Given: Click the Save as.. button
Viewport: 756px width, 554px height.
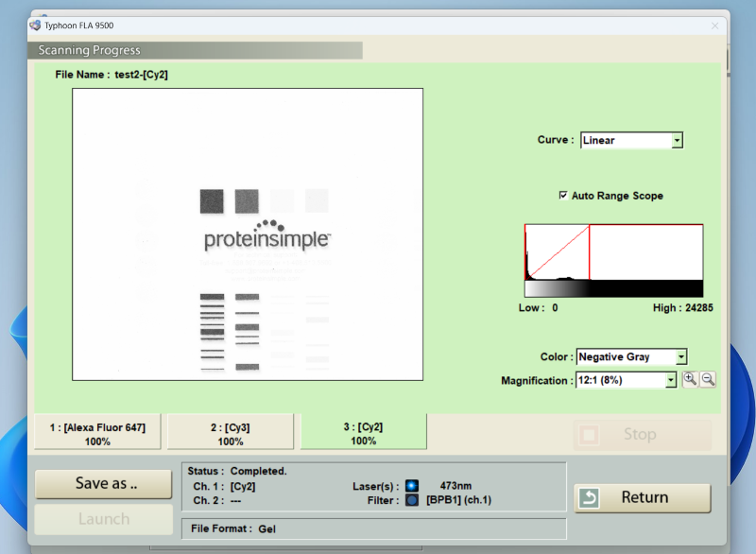Looking at the screenshot, I should click(105, 483).
